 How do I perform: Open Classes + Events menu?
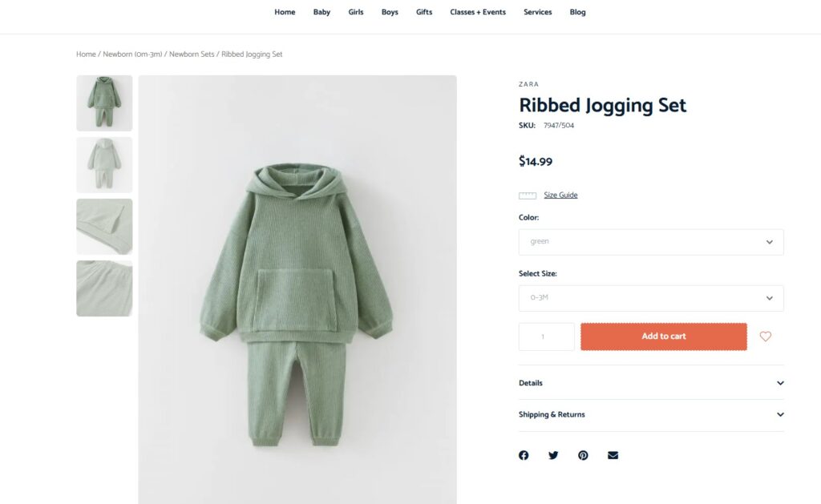pos(478,12)
